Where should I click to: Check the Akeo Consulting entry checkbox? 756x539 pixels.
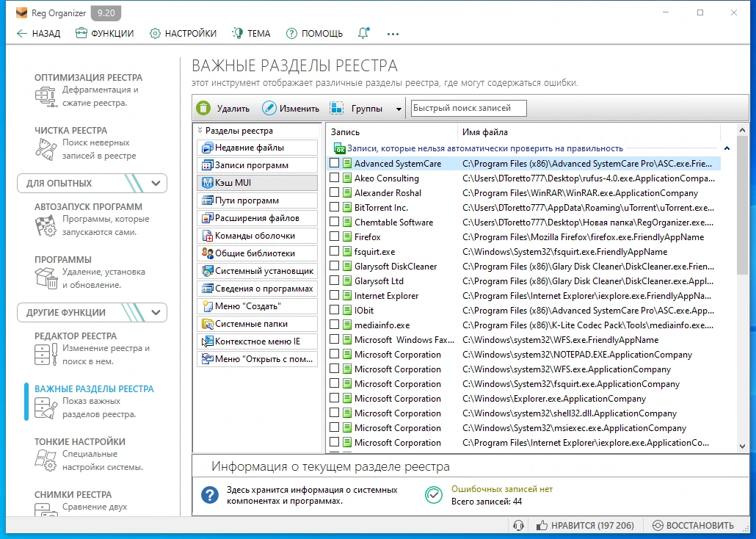pos(334,178)
